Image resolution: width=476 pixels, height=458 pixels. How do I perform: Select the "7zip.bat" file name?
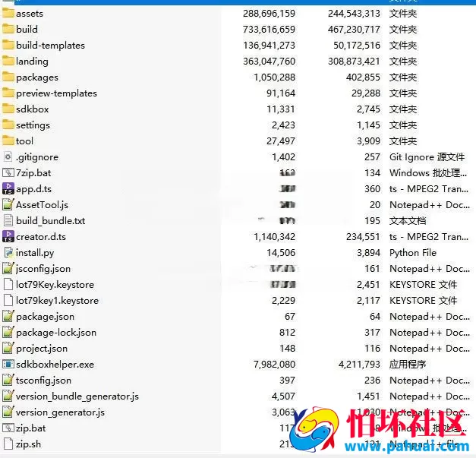[x=33, y=173]
